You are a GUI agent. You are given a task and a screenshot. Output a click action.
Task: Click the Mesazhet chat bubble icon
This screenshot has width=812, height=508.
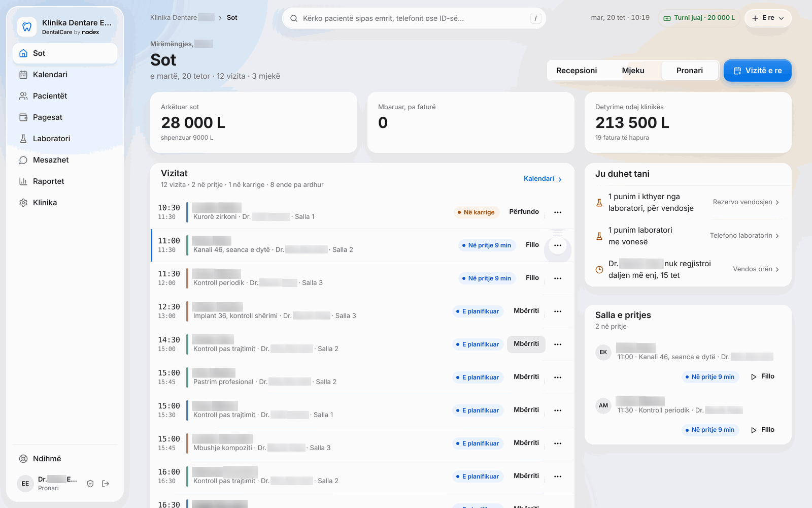pos(23,160)
